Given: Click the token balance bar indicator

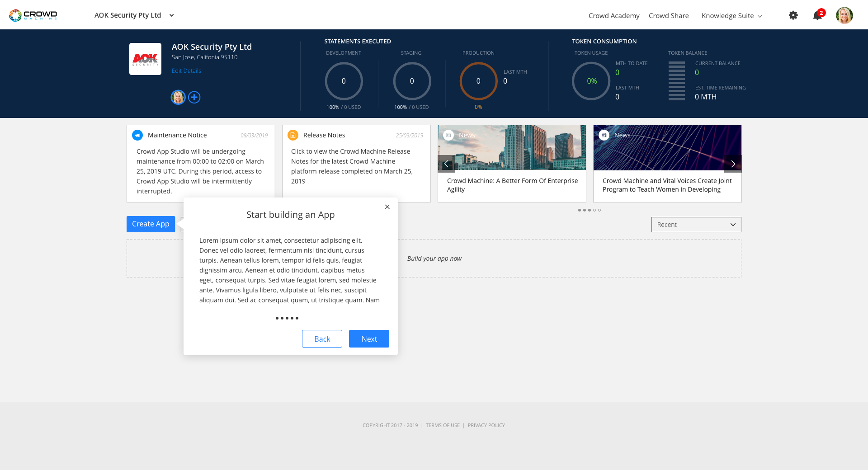Looking at the screenshot, I should pyautogui.click(x=677, y=81).
